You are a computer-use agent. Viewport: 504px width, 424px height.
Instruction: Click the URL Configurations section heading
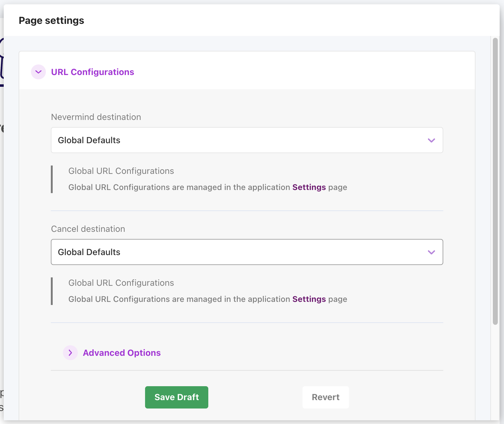(92, 72)
